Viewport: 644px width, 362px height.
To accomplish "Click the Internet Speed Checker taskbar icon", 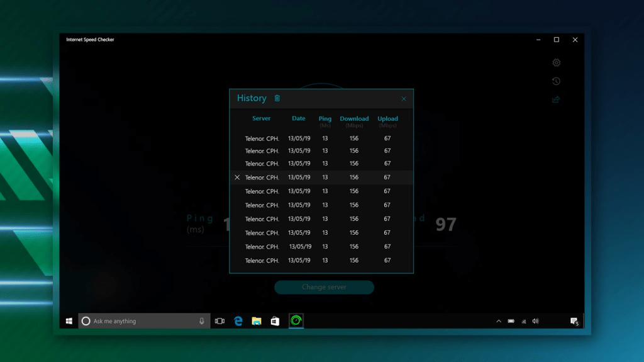I will pos(296,321).
